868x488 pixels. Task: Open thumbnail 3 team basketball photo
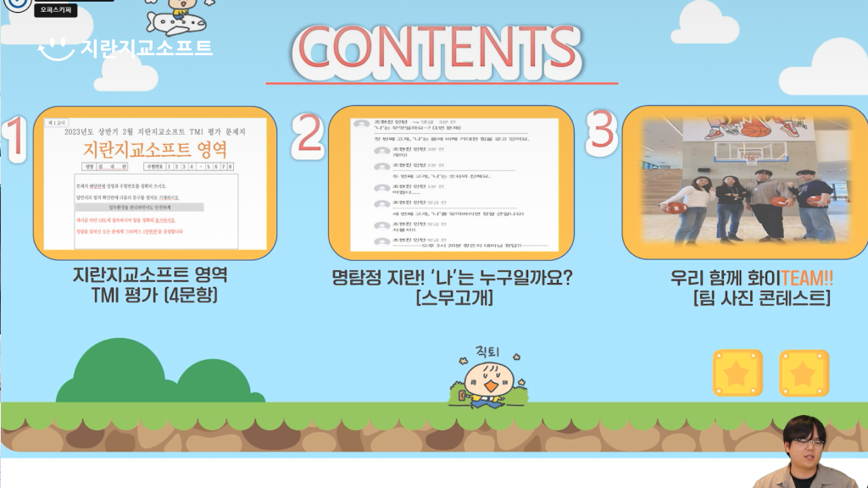[x=745, y=181]
